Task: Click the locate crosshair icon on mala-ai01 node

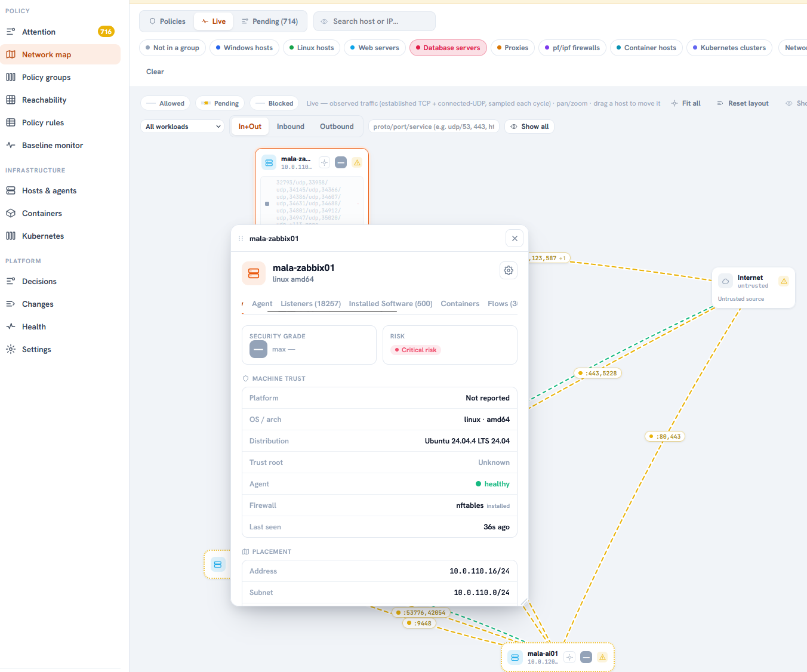Action: (x=569, y=657)
